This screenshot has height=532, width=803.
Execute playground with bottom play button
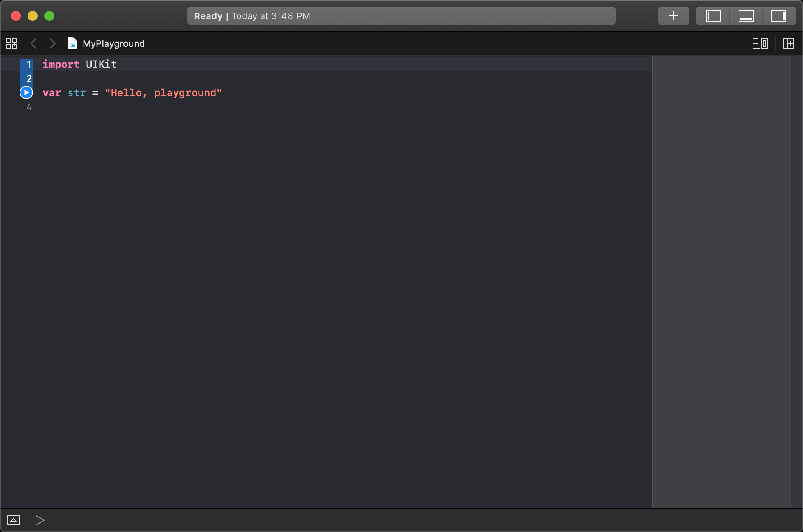tap(40, 520)
